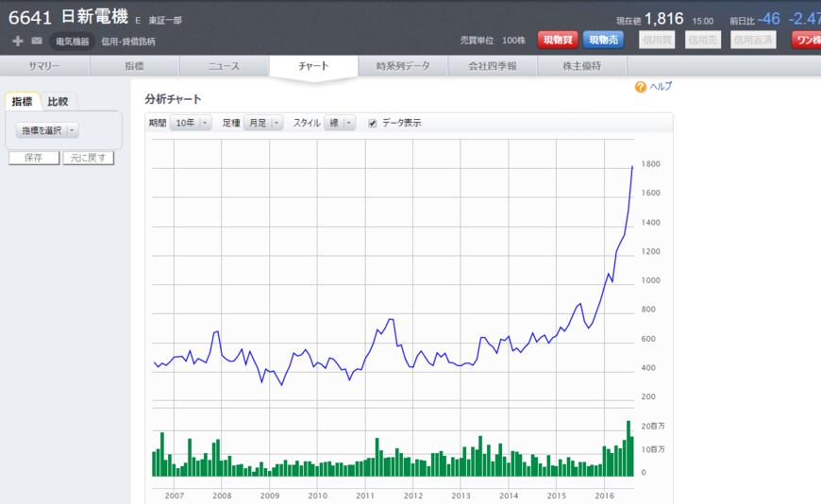Click the 電気機器 sector badge
This screenshot has width=821, height=504.
[73, 42]
